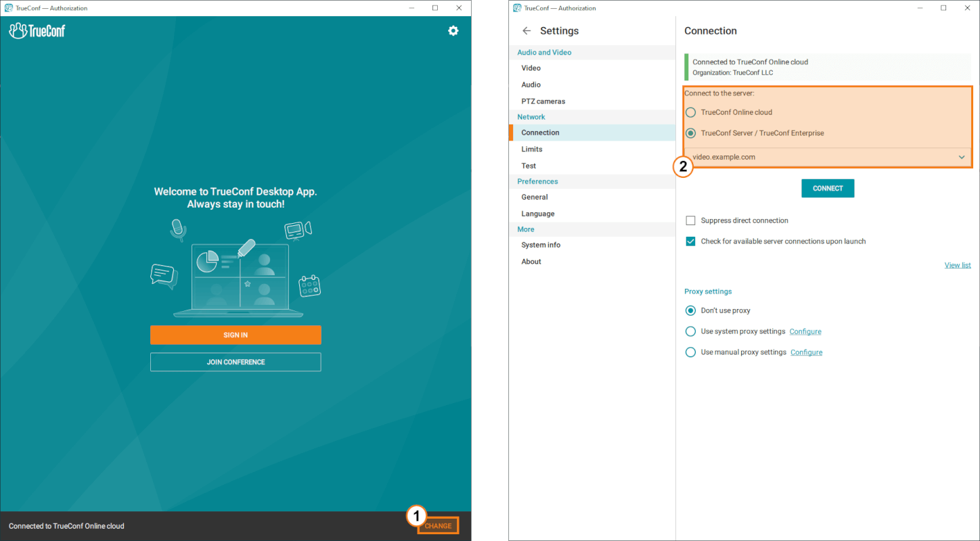This screenshot has height=541, width=980.
Task: Select Use system proxy settings radio
Action: (x=690, y=331)
